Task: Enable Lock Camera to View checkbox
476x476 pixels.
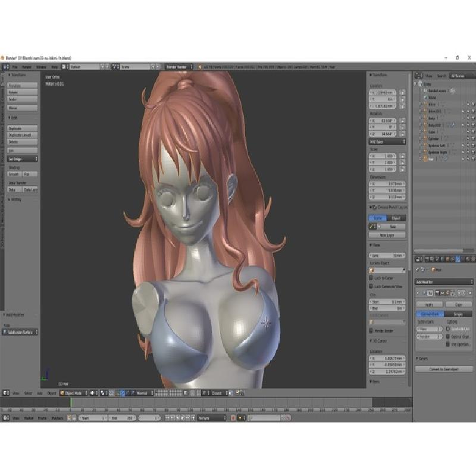Action: [x=371, y=286]
